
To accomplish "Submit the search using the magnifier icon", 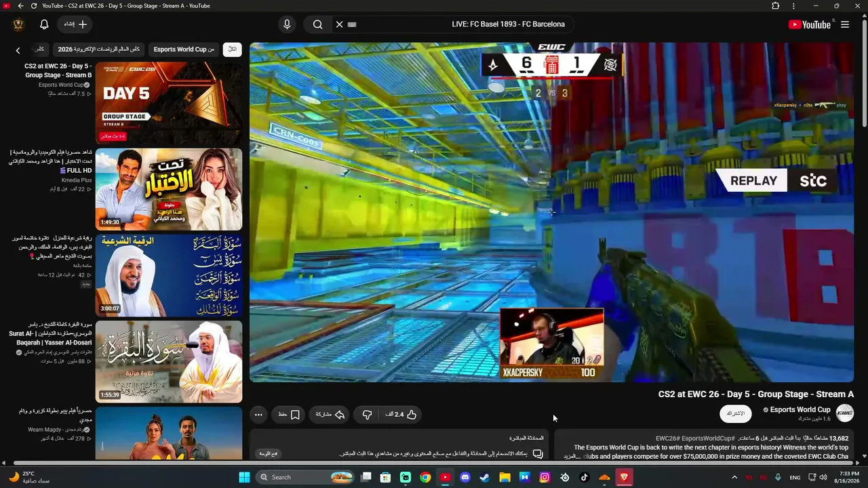I will (317, 24).
